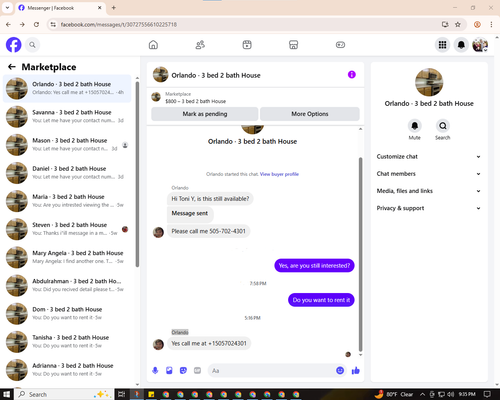Open the weather widget 80°F Clear

tap(395, 394)
